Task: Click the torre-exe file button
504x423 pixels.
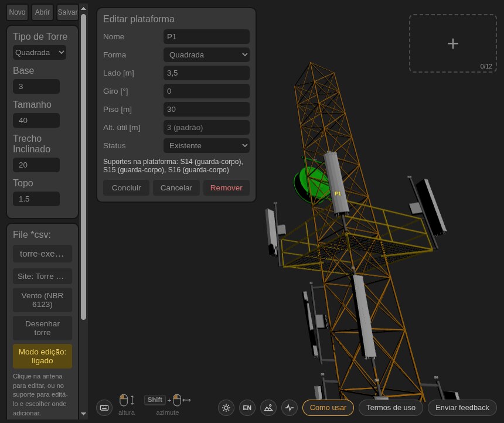Action: 42,254
